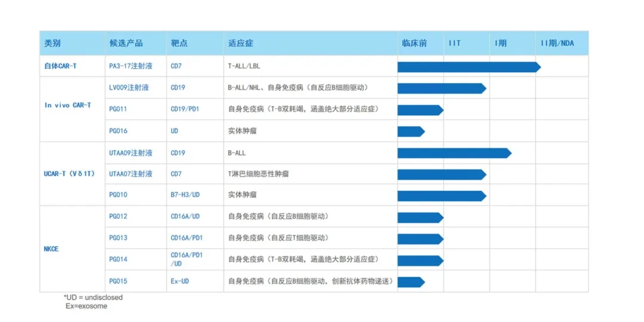Viewport: 644px width, 322px height.
Task: Click the PG016 progress bar
Action: [411, 131]
